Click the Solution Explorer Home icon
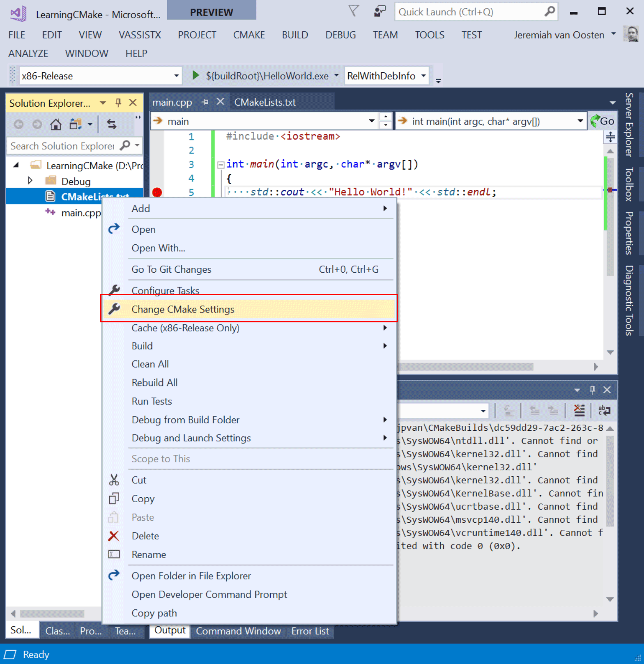Viewport: 644px width, 664px height. [56, 124]
